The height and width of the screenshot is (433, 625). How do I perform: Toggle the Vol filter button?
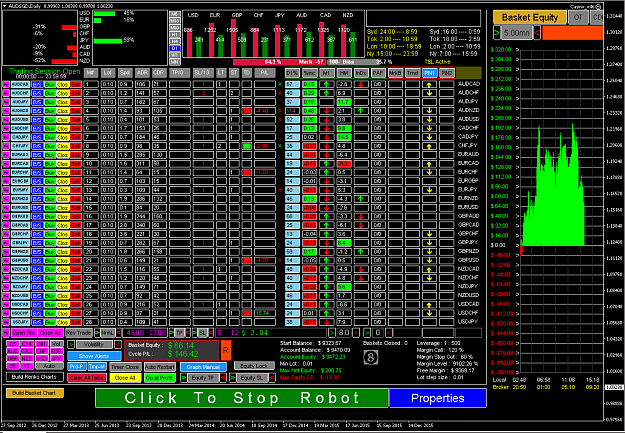[56, 344]
